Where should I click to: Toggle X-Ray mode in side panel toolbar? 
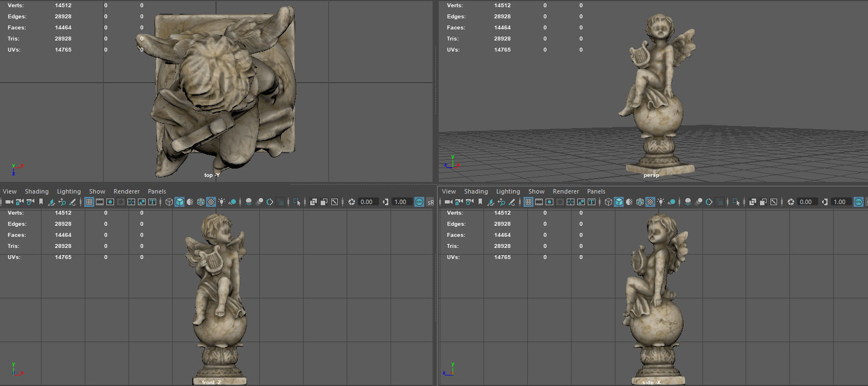[753, 202]
